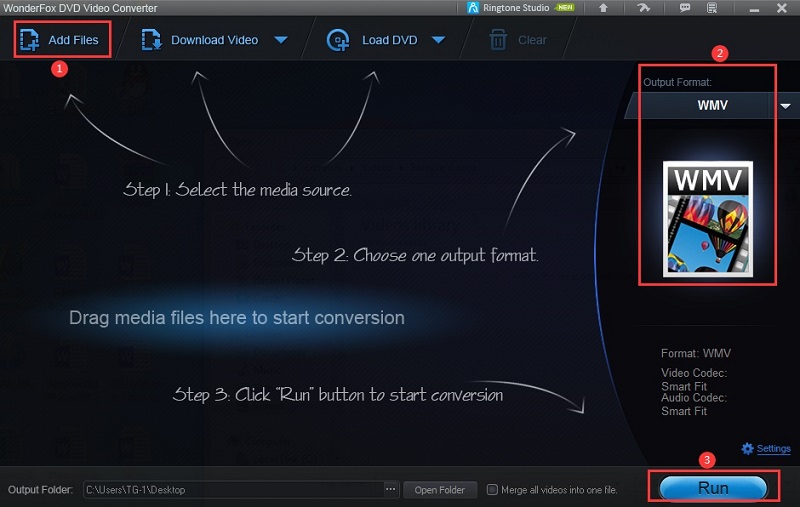Viewport: 800px width, 507px height.
Task: Enable Merge all videos into one file
Action: [492, 490]
